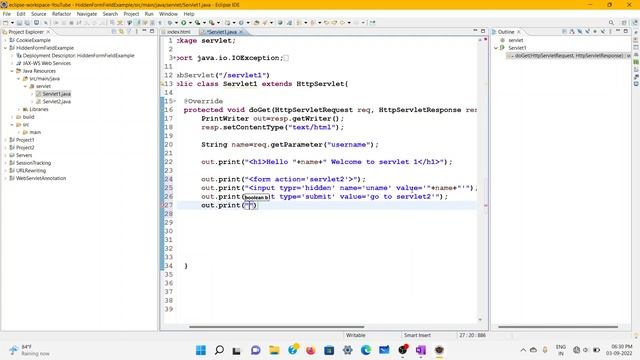Maximize the editor area
This screenshot has width=640, height=360.
(x=483, y=31)
